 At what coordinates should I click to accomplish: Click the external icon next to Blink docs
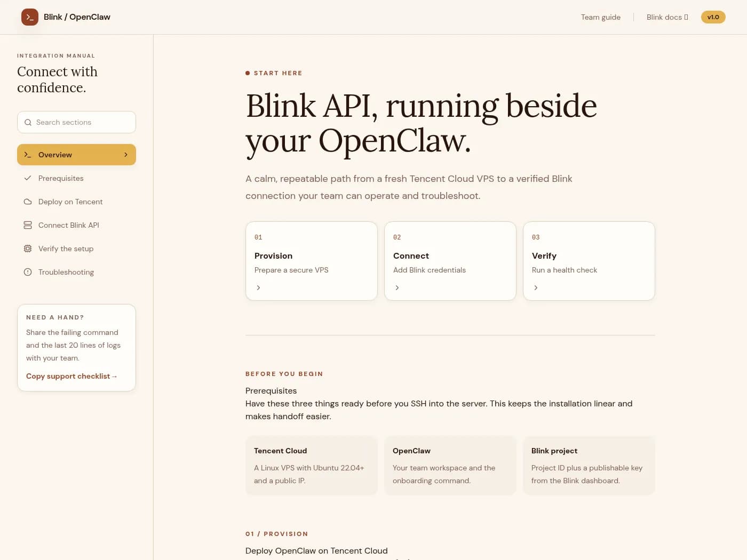[x=686, y=17]
